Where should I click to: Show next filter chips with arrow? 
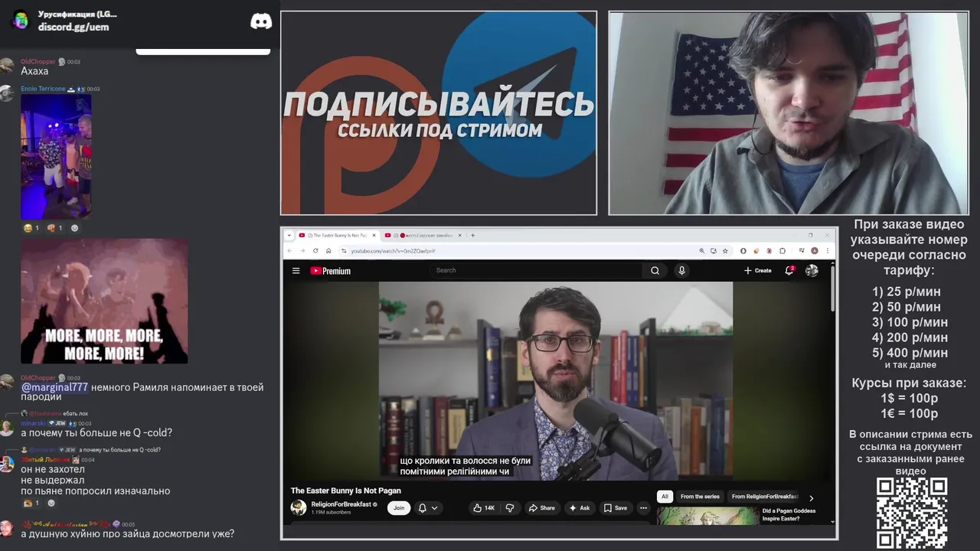pyautogui.click(x=812, y=497)
